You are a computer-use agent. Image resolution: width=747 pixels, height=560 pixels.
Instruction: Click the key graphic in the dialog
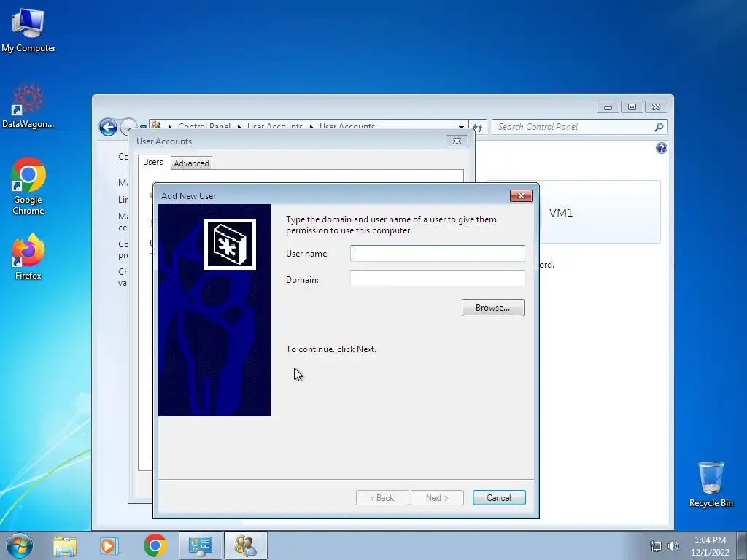pyautogui.click(x=230, y=244)
